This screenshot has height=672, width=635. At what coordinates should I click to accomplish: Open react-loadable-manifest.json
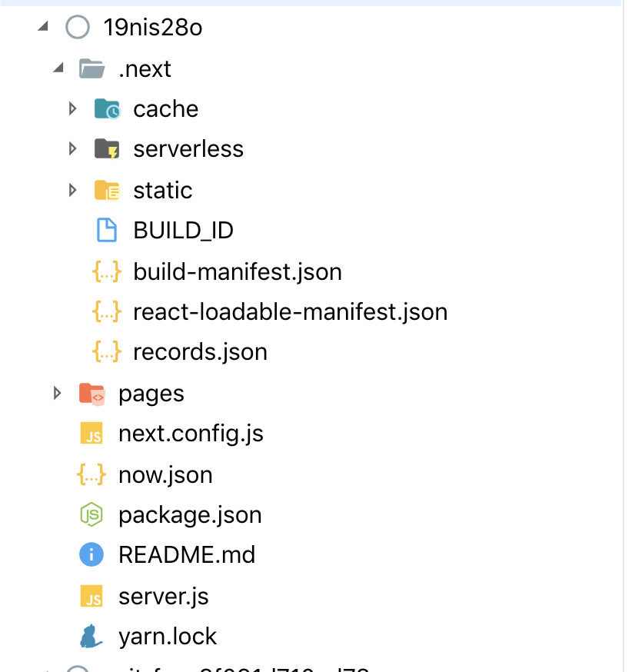(x=290, y=312)
